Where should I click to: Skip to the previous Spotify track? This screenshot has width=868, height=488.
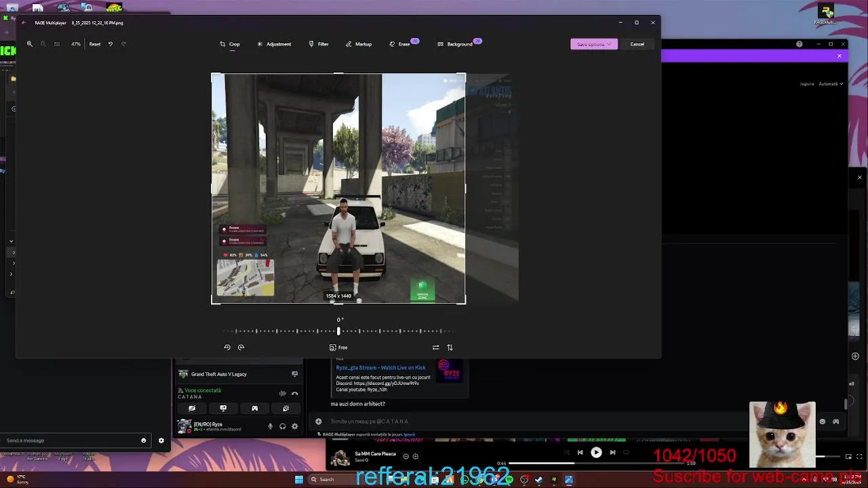pyautogui.click(x=580, y=453)
